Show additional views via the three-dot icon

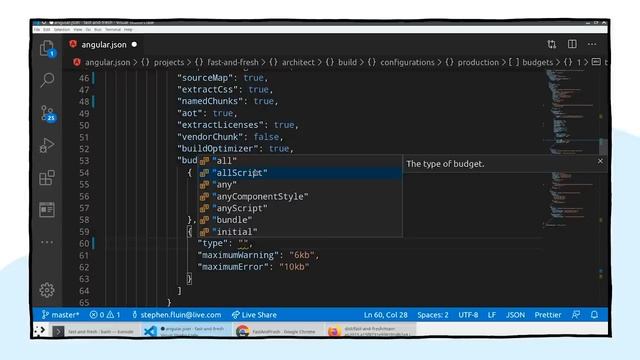pos(47,242)
